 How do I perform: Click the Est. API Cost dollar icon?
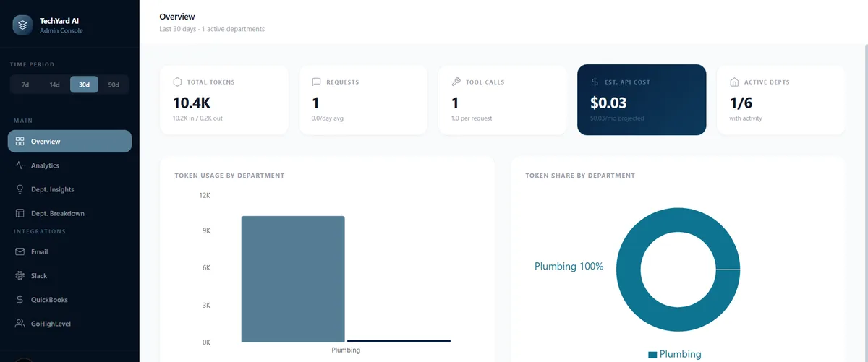595,82
